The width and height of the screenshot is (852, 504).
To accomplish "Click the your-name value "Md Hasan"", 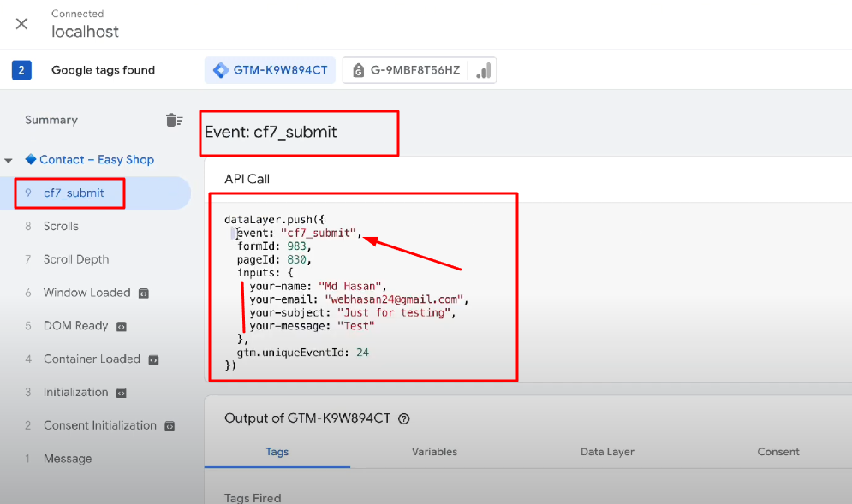I will pos(350,286).
